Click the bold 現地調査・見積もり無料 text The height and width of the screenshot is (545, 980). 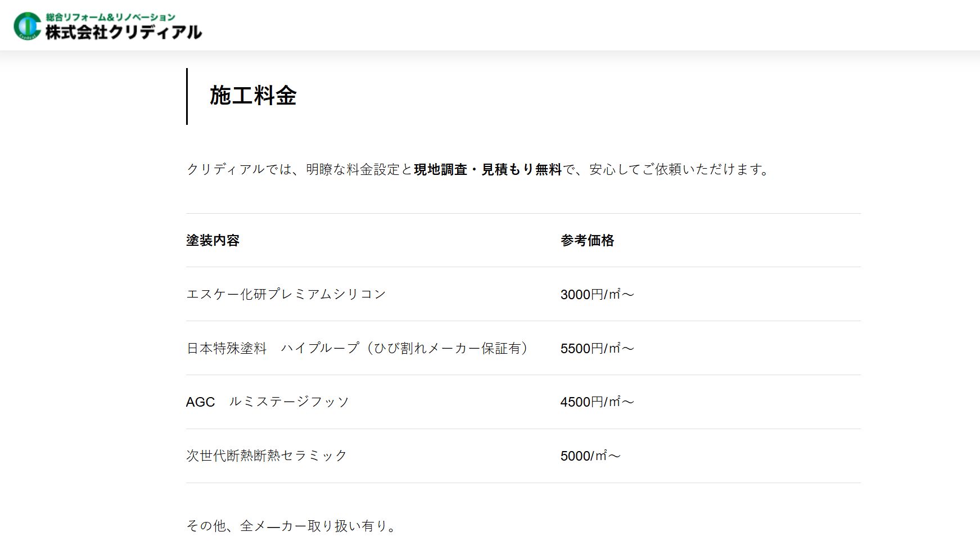pos(487,169)
